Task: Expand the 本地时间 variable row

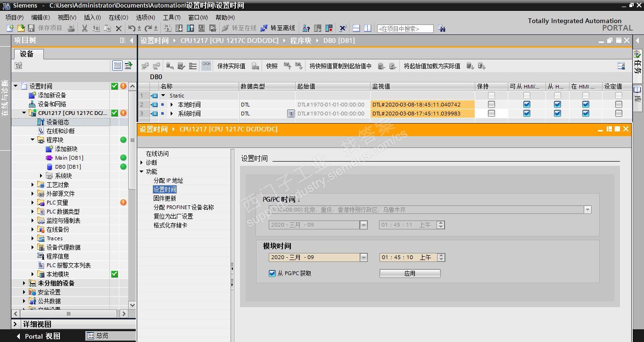Action: tap(172, 105)
